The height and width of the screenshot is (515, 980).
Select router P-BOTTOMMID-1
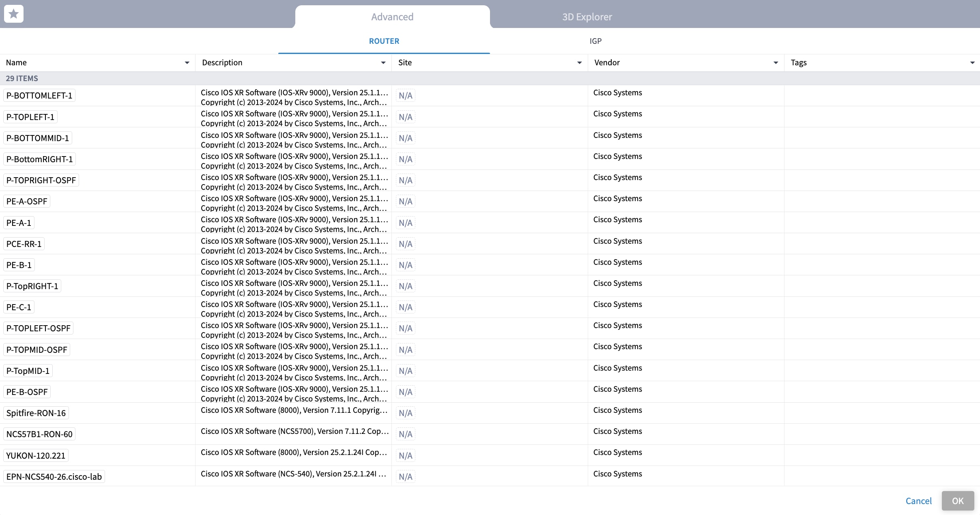[38, 138]
